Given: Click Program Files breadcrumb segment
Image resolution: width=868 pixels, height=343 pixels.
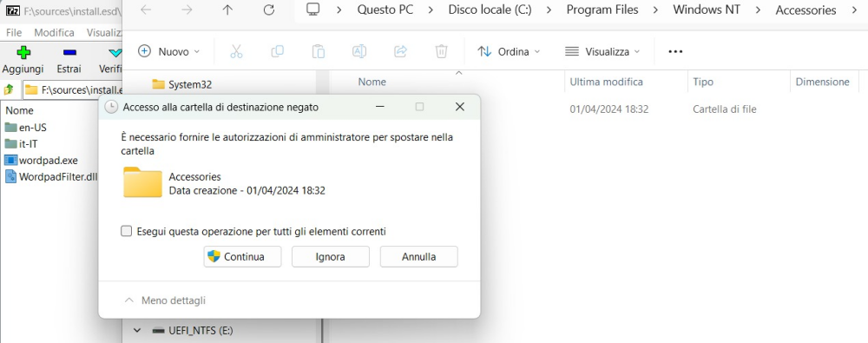Looking at the screenshot, I should pyautogui.click(x=602, y=10).
